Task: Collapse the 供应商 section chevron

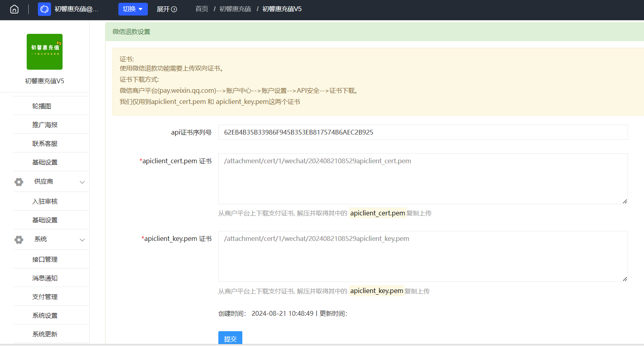Action: [82, 182]
